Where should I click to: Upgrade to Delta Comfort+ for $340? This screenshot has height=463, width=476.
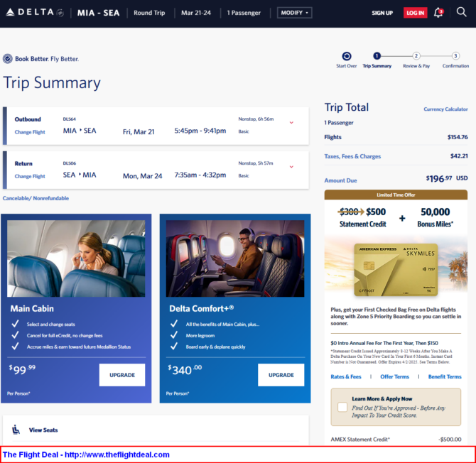pos(281,375)
